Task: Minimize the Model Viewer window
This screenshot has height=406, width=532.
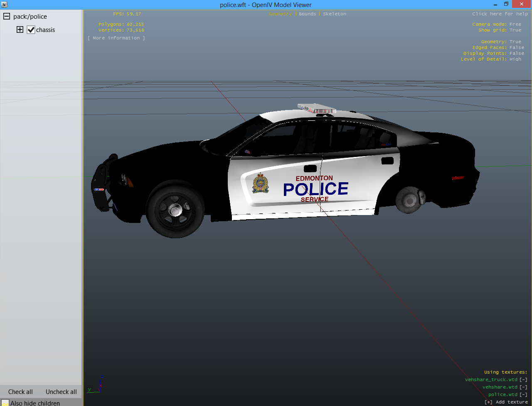Action: [x=495, y=5]
